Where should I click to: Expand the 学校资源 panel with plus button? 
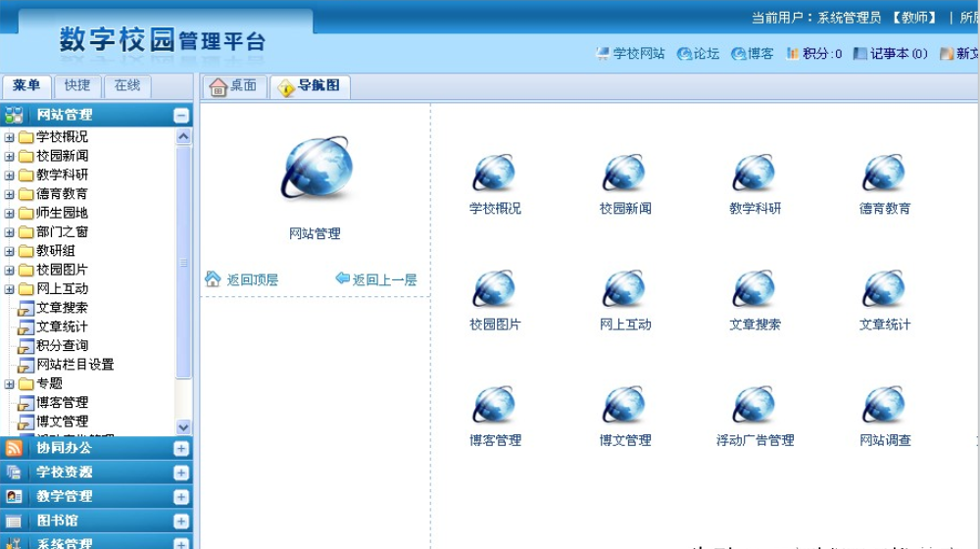(x=181, y=473)
